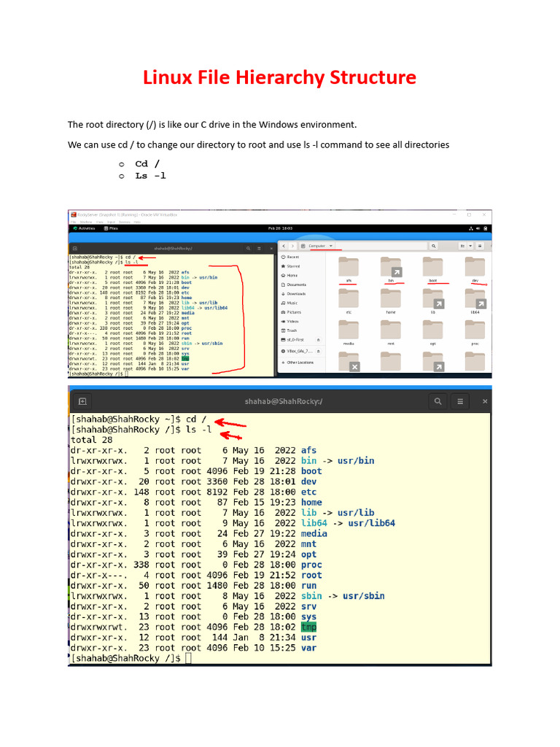Select the media folder icon in Files
560x747 pixels.
click(x=349, y=330)
